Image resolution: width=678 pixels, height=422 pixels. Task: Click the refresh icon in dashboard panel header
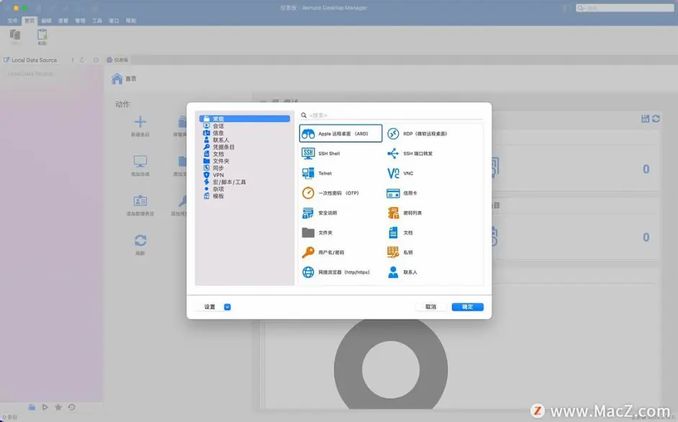pyautogui.click(x=656, y=118)
